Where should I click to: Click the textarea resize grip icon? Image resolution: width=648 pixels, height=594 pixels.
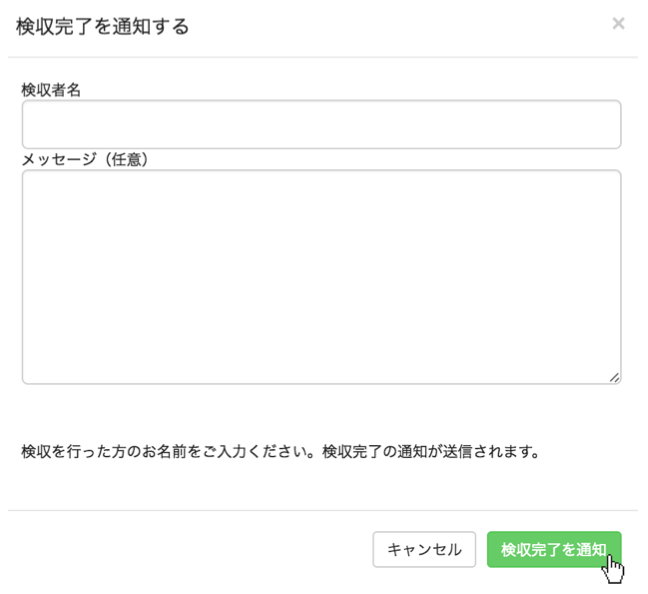point(614,377)
